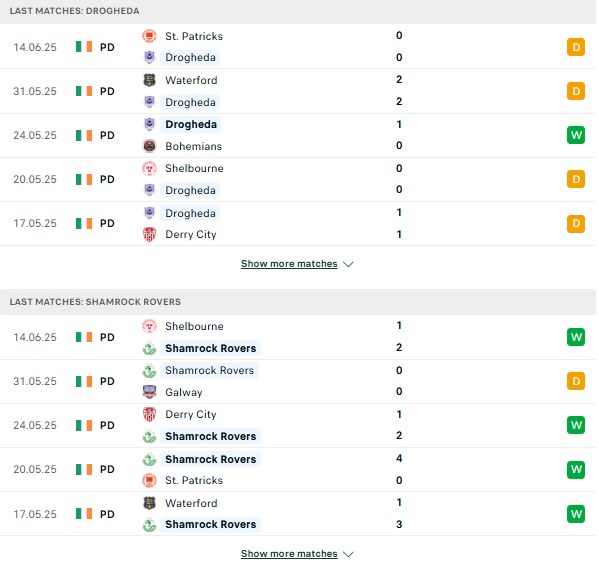
Task: Click the Shamrock Rovers crest in the 20.05.25 match
Action: (149, 459)
